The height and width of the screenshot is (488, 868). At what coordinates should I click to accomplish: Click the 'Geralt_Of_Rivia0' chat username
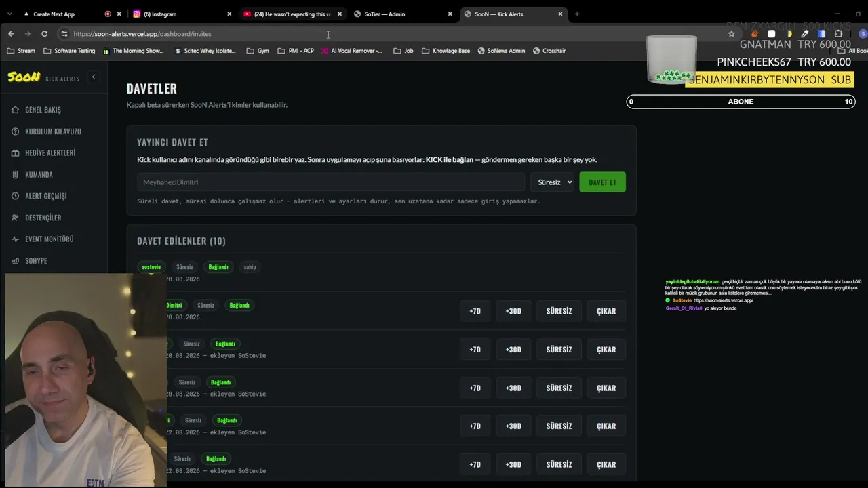pyautogui.click(x=684, y=308)
